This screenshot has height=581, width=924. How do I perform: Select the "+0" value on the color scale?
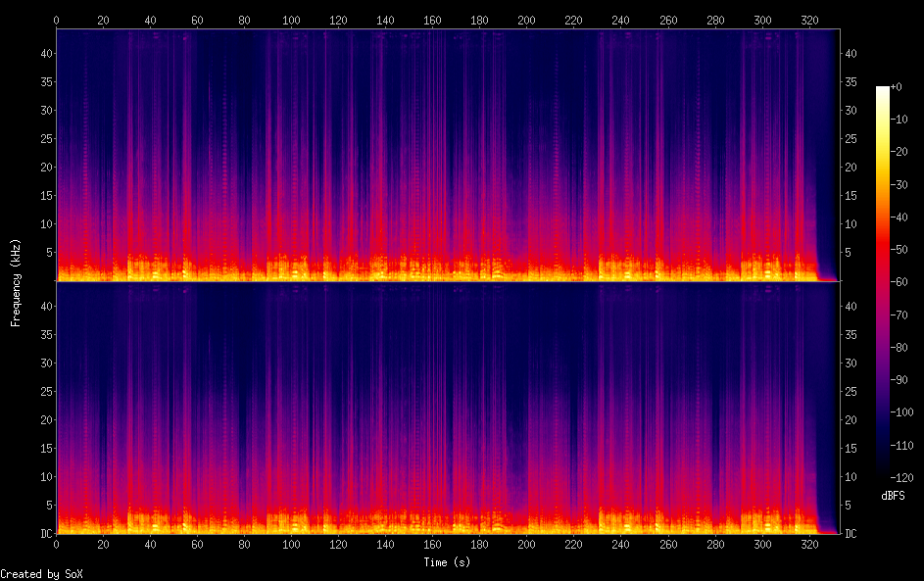(x=897, y=86)
